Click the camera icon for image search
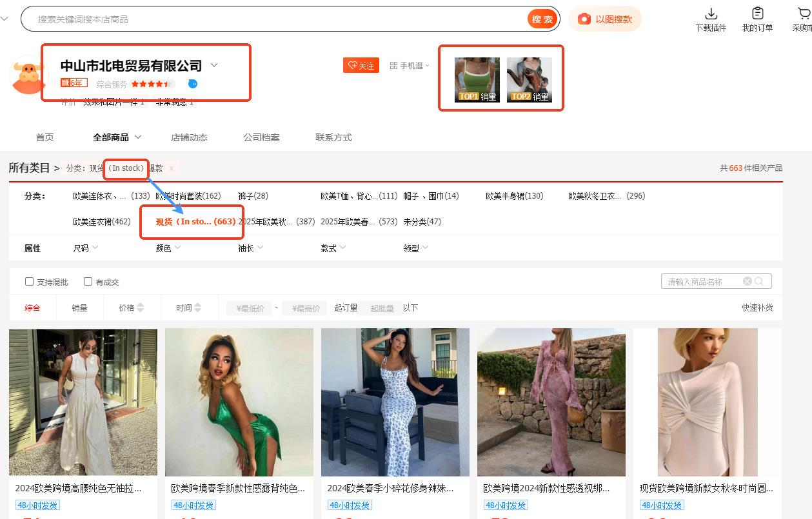This screenshot has height=519, width=812. [584, 19]
